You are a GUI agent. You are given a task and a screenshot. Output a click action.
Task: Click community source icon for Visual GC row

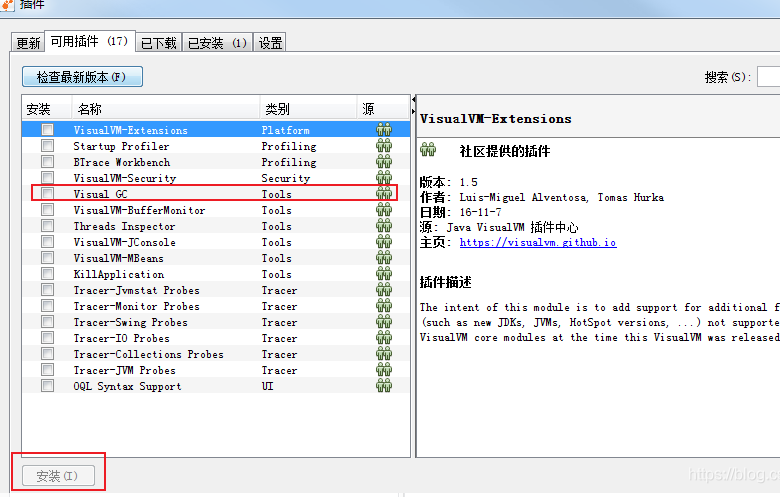point(384,194)
